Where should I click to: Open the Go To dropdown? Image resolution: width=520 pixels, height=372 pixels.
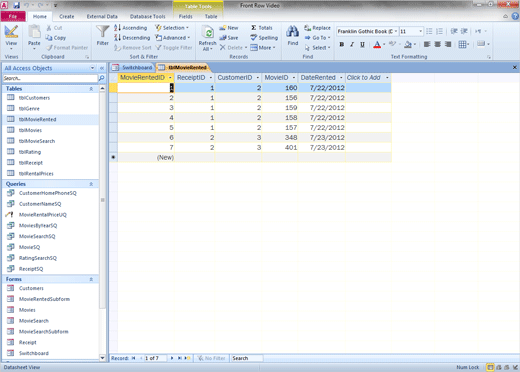coord(317,38)
